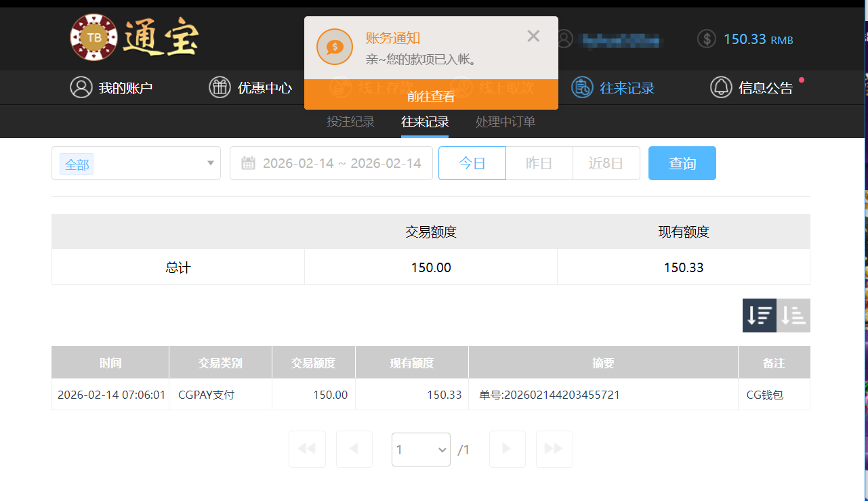Switch to 投注纪录 tab
Viewport: 868px width, 501px height.
click(x=350, y=122)
